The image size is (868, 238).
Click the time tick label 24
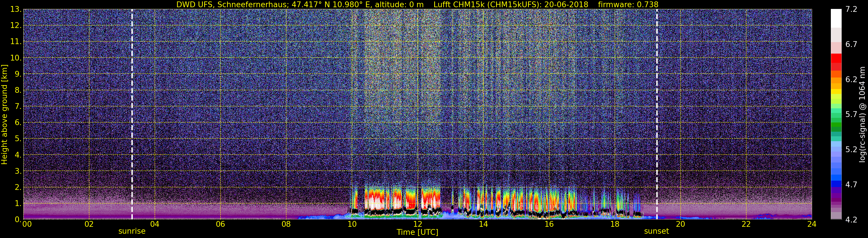(812, 224)
